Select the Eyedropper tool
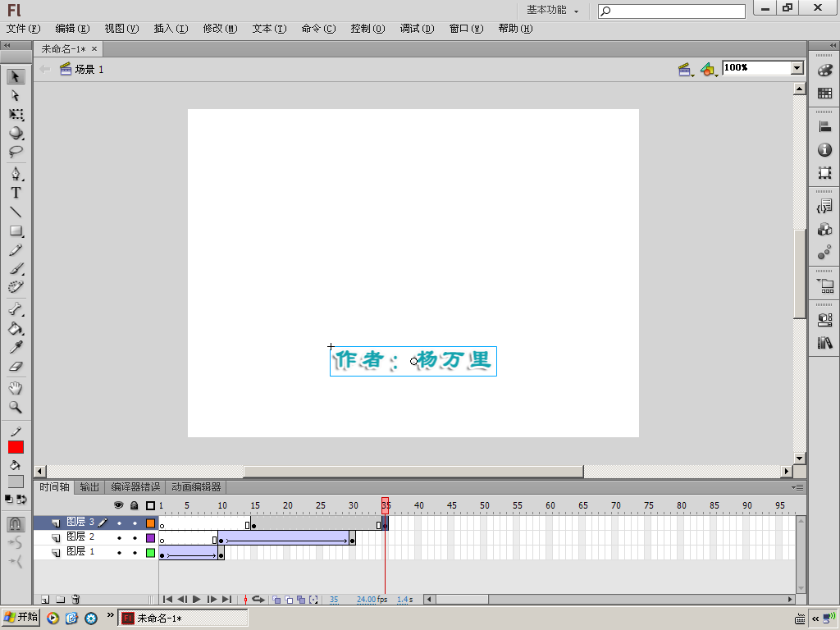Image resolution: width=840 pixels, height=630 pixels. tap(16, 348)
